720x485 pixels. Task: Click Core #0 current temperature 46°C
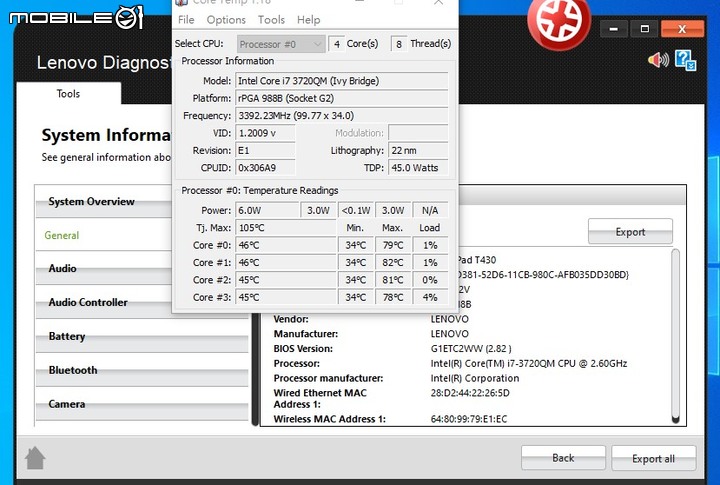286,245
